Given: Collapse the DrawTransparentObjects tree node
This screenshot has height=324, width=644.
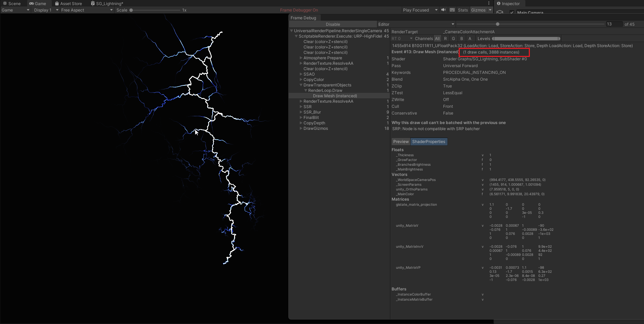Looking at the screenshot, I should tap(301, 85).
